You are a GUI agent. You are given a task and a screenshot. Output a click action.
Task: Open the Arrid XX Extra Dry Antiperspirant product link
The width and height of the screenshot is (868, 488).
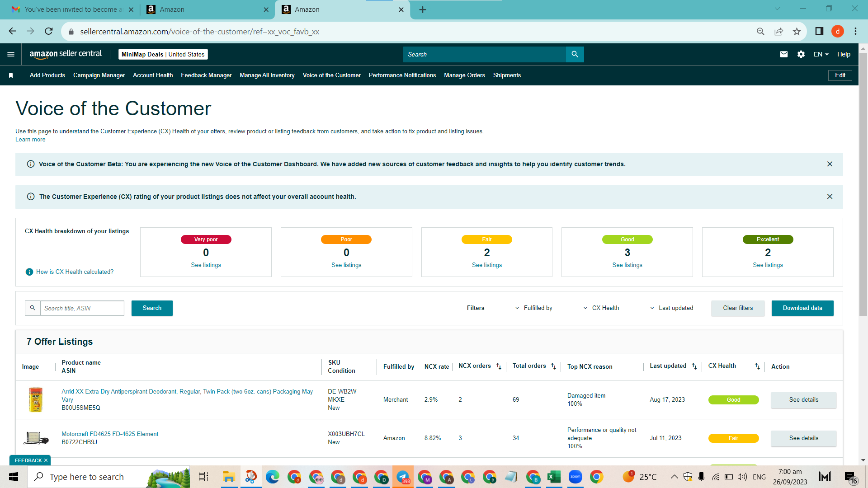(x=187, y=395)
